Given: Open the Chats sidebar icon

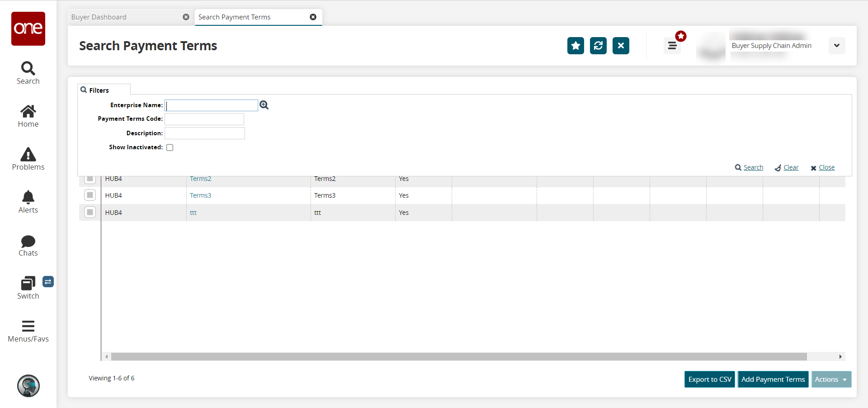Looking at the screenshot, I should point(28,246).
